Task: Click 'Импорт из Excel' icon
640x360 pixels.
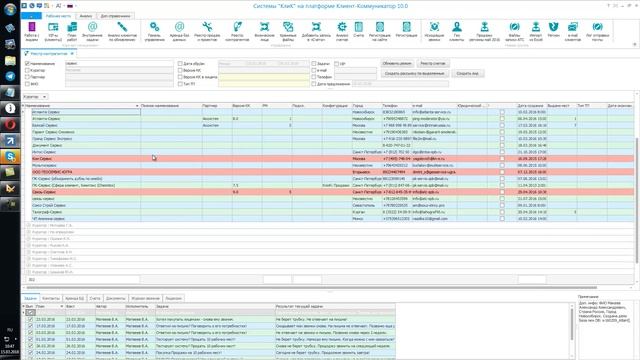Action: pos(536,31)
